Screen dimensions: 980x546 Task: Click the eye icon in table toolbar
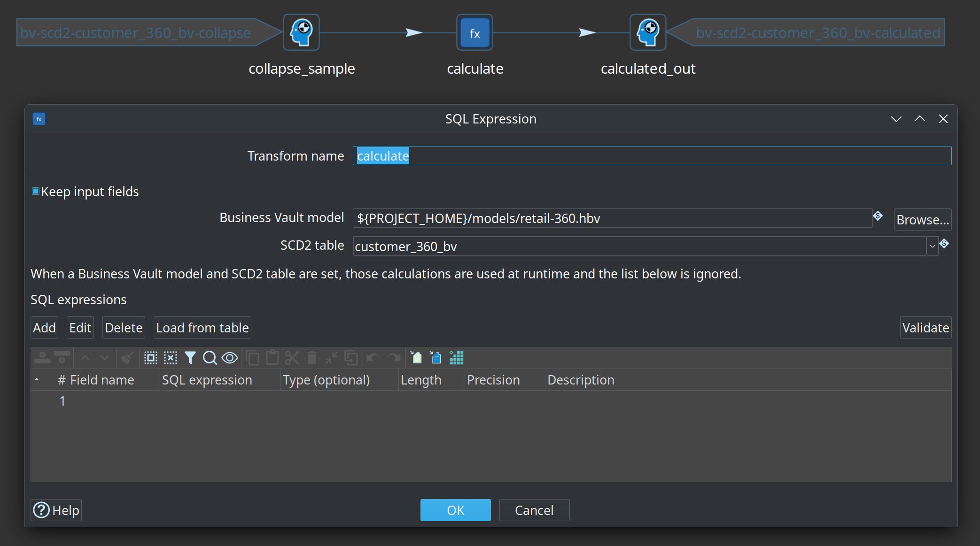[230, 358]
